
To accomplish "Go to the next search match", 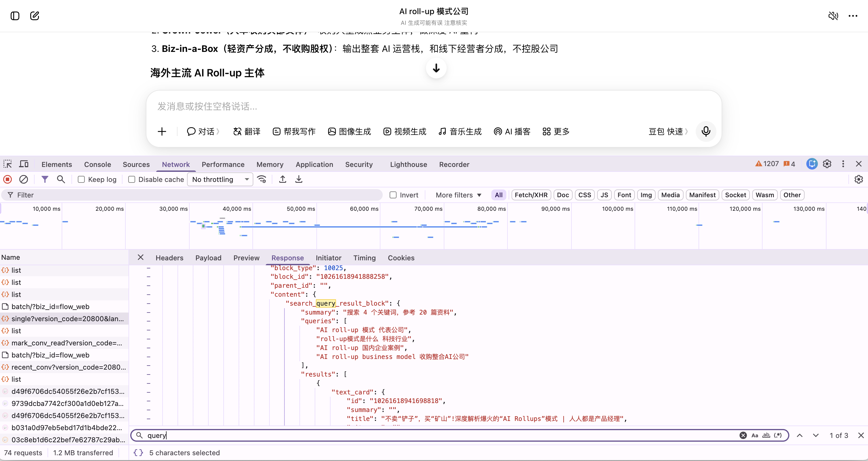I will tap(816, 435).
